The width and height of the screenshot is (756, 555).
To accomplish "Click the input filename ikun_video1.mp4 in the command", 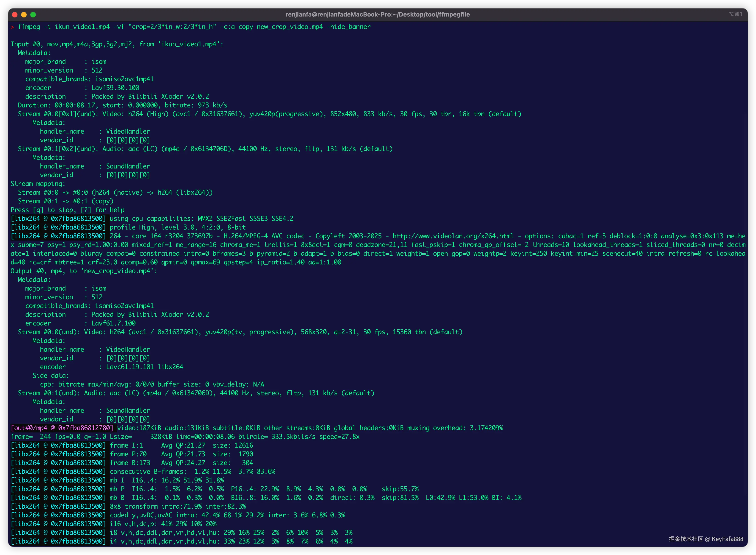I will (82, 27).
